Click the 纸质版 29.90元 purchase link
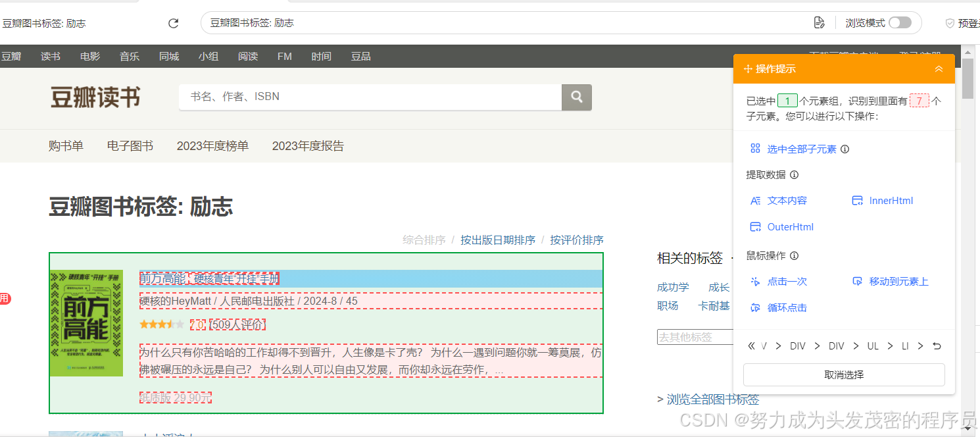 tap(175, 398)
